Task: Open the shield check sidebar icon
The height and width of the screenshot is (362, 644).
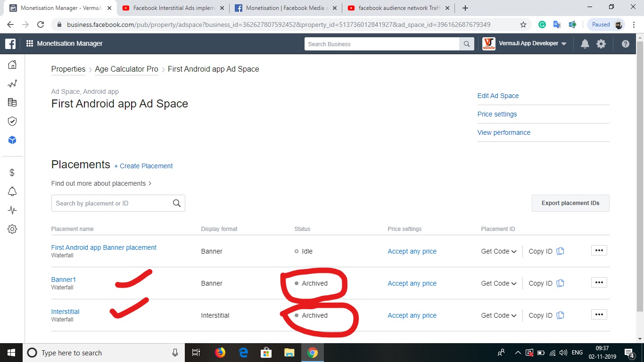Action: click(x=12, y=121)
